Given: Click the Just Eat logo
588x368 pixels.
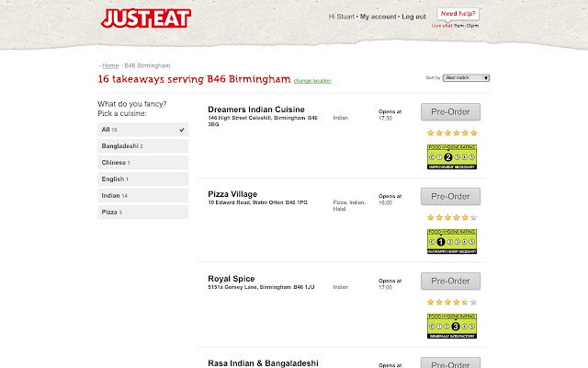Looking at the screenshot, I should click(x=146, y=18).
